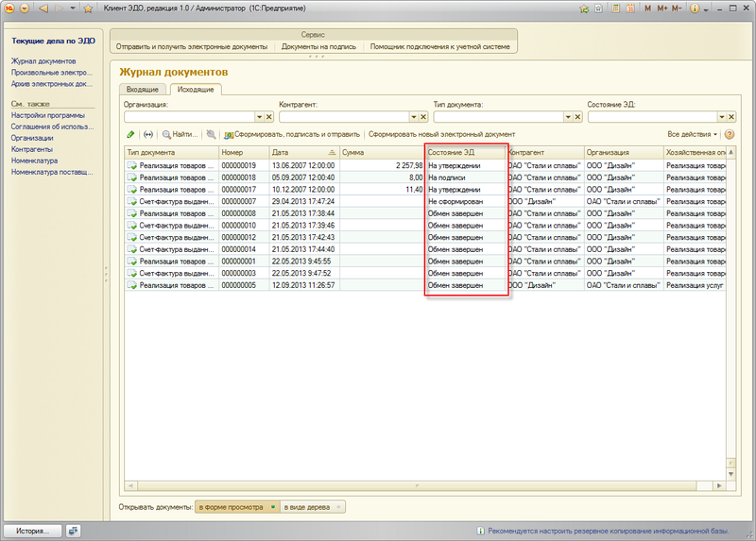Viewport: 756px width, 541px height.
Task: Select the cell with sum 2 257,98
Action: tap(383, 165)
